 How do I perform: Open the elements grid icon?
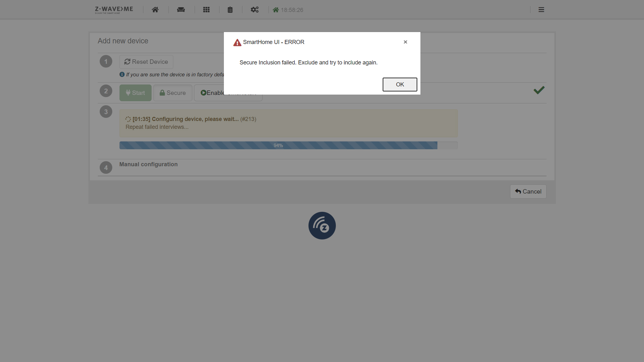[x=206, y=10]
